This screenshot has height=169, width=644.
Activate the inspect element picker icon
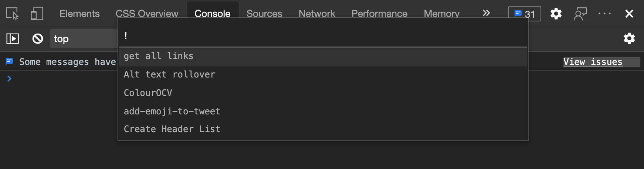click(x=12, y=14)
